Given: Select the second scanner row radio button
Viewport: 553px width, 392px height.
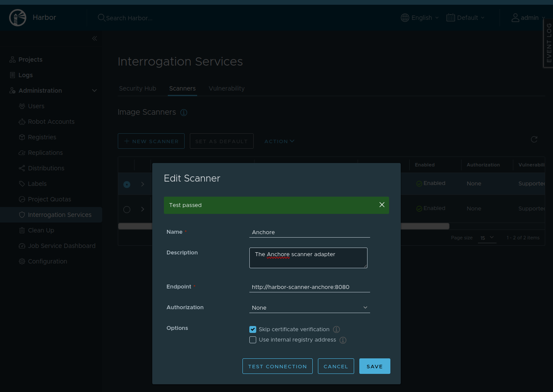Looking at the screenshot, I should click(x=127, y=209).
